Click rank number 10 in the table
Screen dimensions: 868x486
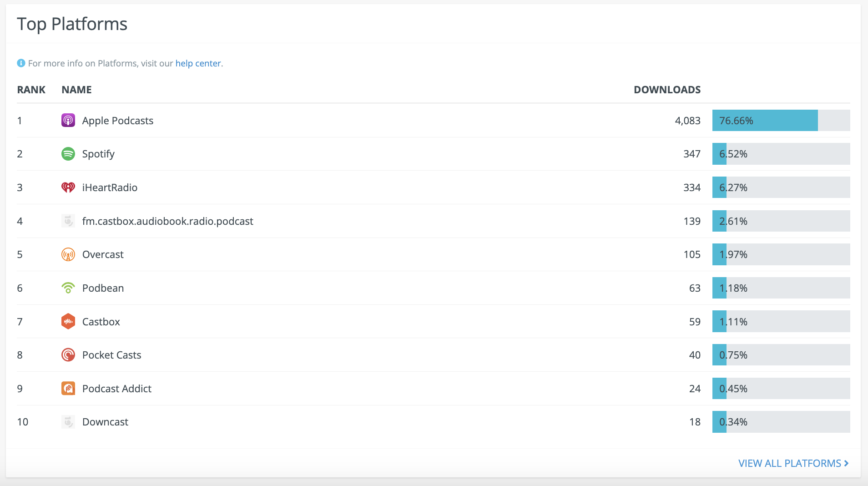click(x=23, y=422)
